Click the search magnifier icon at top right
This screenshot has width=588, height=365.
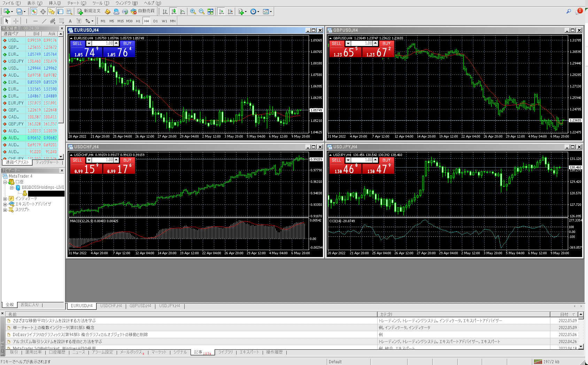coord(568,11)
